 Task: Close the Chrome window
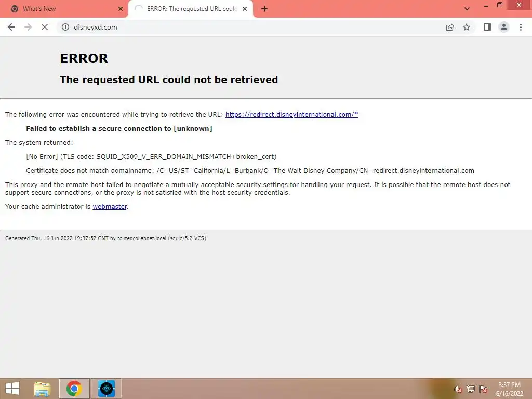[519, 5]
